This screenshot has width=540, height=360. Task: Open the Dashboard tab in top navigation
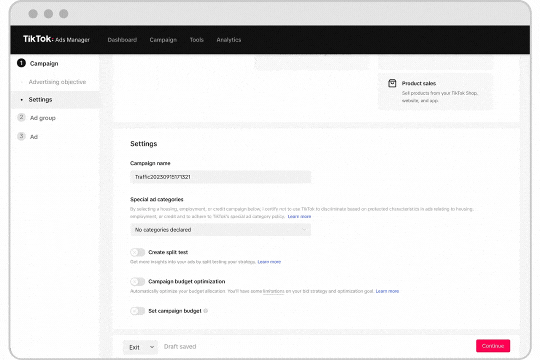coord(122,40)
